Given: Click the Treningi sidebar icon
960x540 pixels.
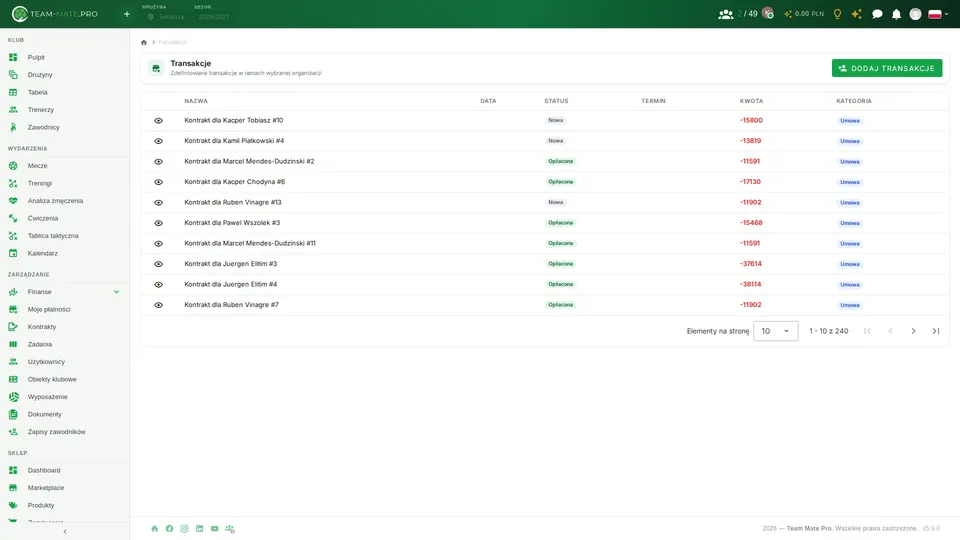Looking at the screenshot, I should pyautogui.click(x=13, y=183).
